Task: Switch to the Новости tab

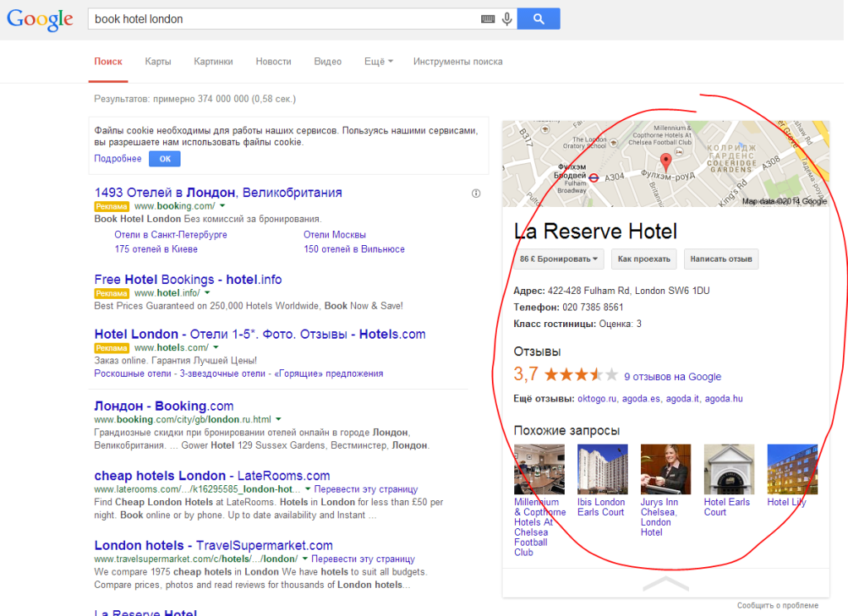Action: tap(273, 61)
